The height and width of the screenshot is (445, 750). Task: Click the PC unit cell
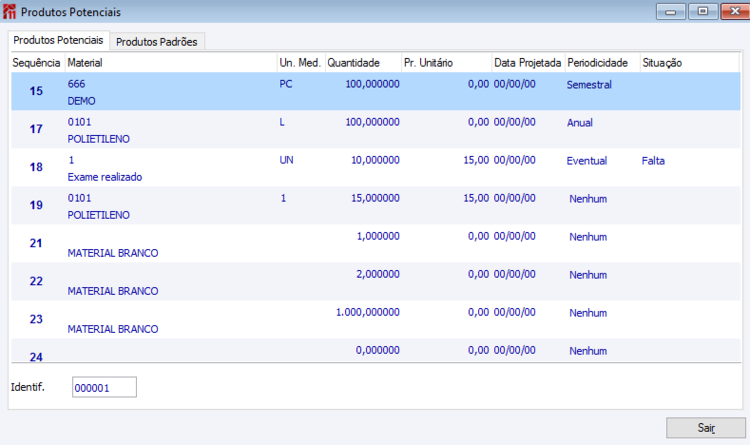[286, 84]
